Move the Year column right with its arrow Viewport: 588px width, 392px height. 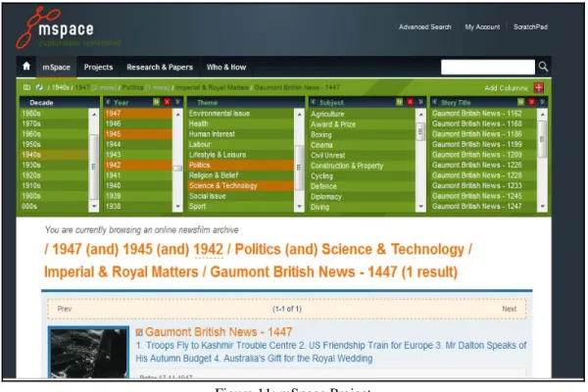177,102
